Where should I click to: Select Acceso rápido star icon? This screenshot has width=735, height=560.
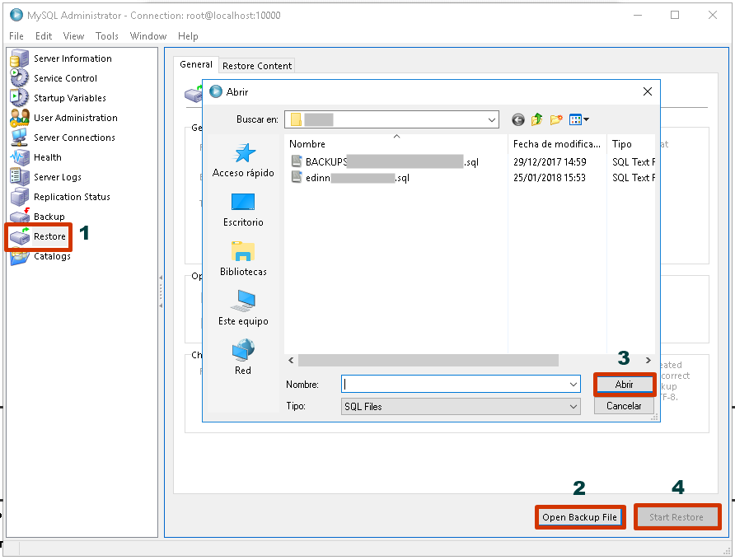244,153
